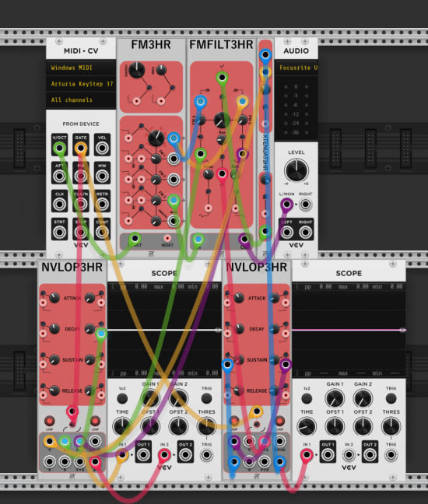Click the VEL output port on MIDI-CV
The width and height of the screenshot is (428, 504).
coord(102,149)
